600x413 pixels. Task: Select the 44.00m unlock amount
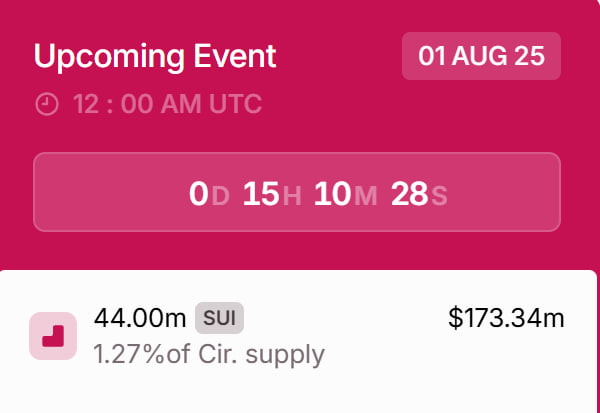click(140, 318)
